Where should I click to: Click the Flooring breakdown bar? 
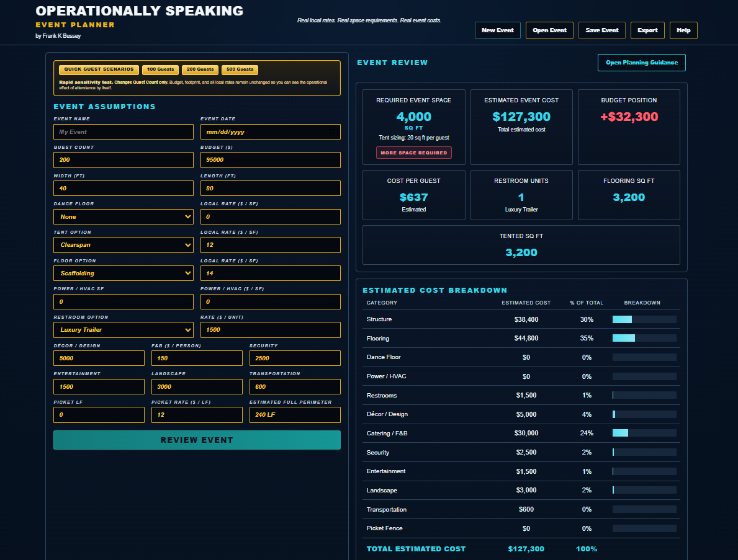click(x=644, y=338)
